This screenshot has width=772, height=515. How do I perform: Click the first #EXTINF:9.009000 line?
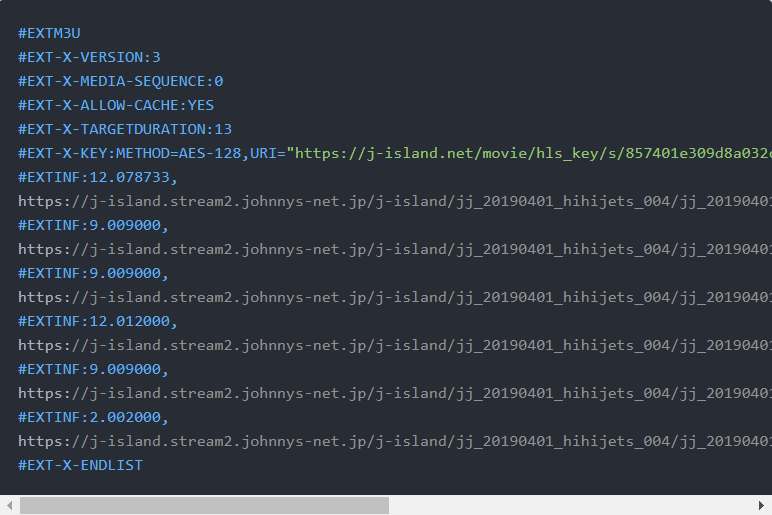point(93,225)
